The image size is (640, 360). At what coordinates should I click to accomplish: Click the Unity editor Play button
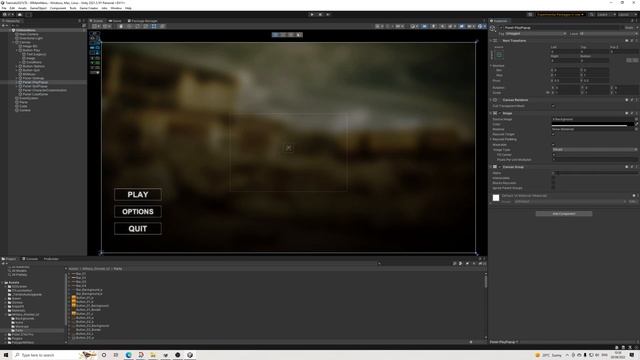point(312,14)
